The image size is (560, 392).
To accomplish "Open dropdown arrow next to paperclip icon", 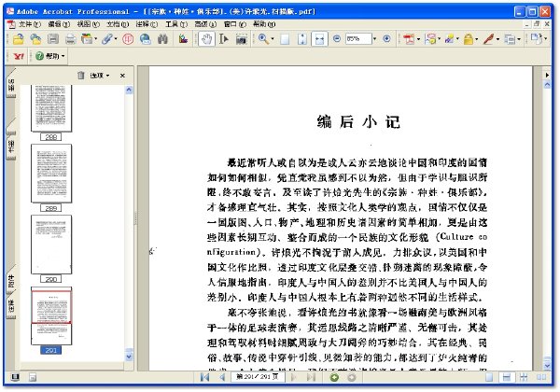I will 115,39.
